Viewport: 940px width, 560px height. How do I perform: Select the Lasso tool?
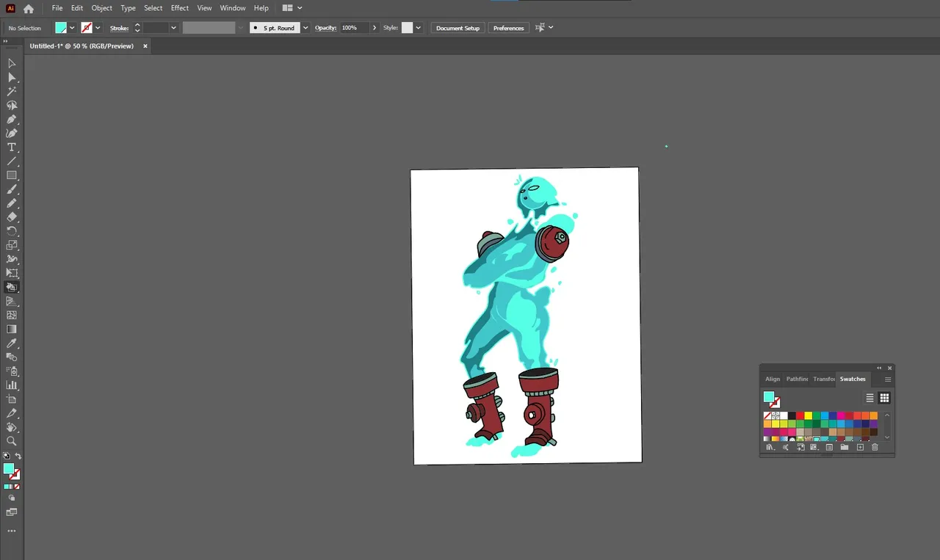(x=12, y=105)
